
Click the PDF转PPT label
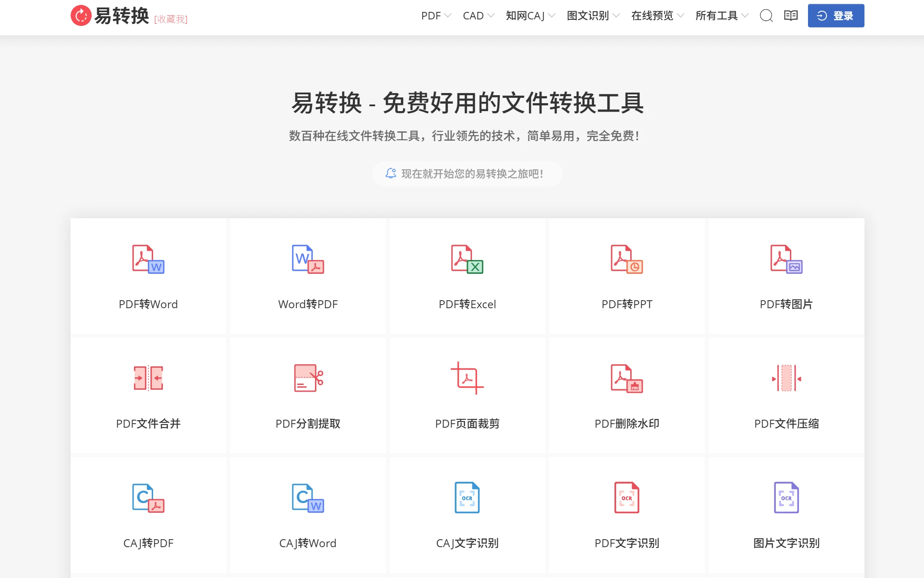[x=627, y=304]
